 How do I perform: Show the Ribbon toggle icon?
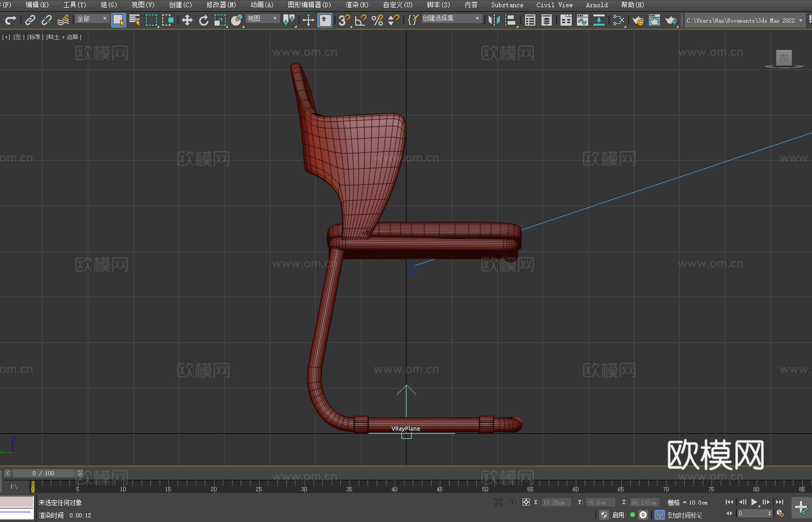(566, 20)
